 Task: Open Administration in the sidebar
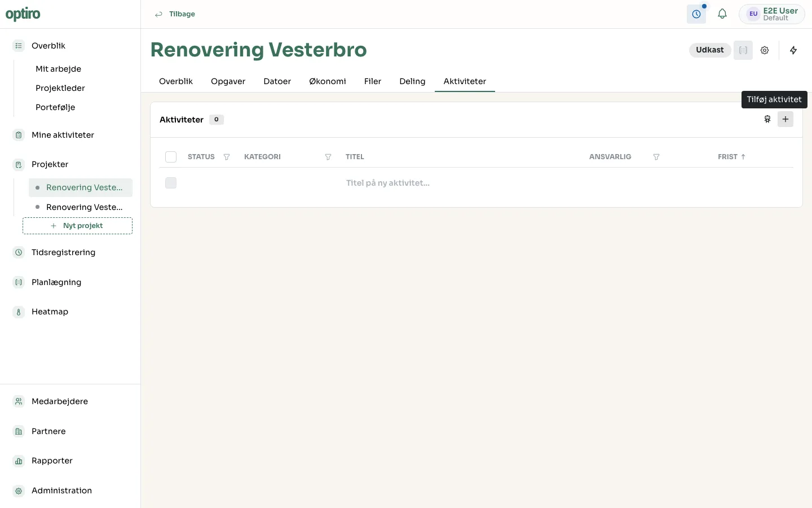coord(61,491)
